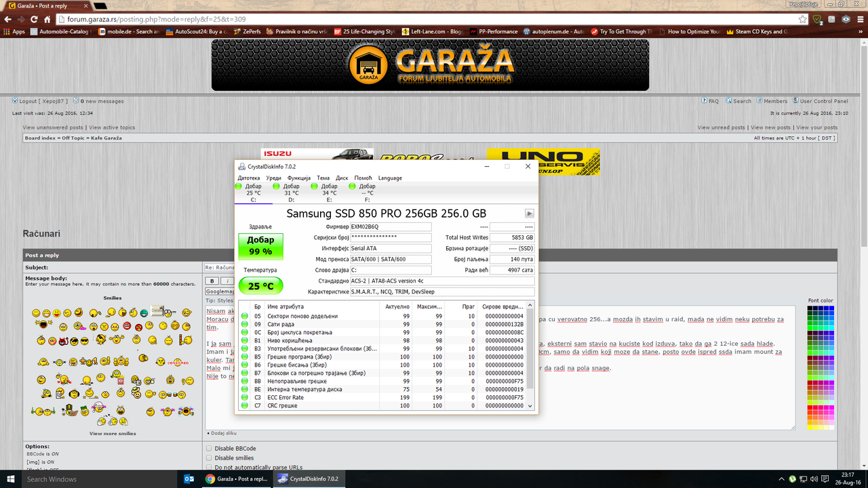868x488 pixels.
Task: Open User Control Panel
Action: click(x=821, y=101)
